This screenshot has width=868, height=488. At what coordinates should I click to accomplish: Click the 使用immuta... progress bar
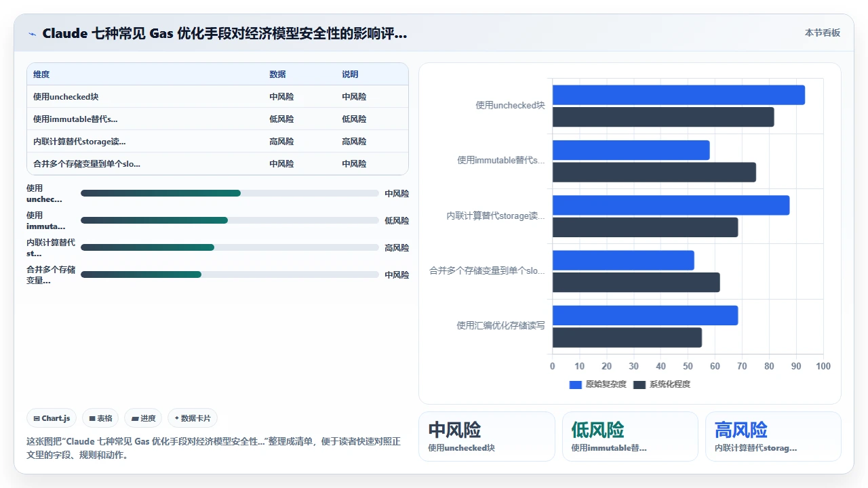pyautogui.click(x=230, y=220)
